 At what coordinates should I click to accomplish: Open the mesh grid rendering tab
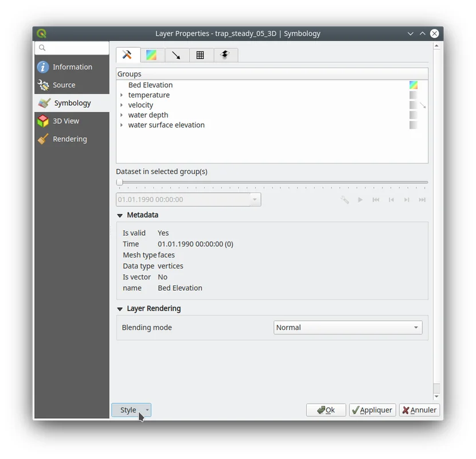coord(200,55)
